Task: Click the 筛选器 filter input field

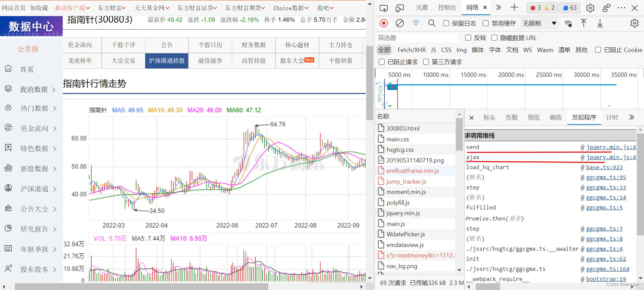Action: tap(417, 38)
